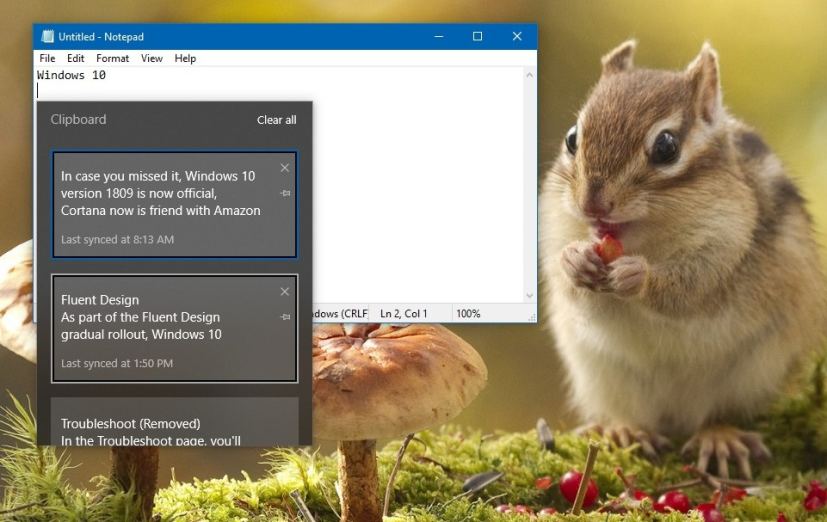
Task: Delete the Cortana clipboard entry with X
Action: pyautogui.click(x=285, y=168)
